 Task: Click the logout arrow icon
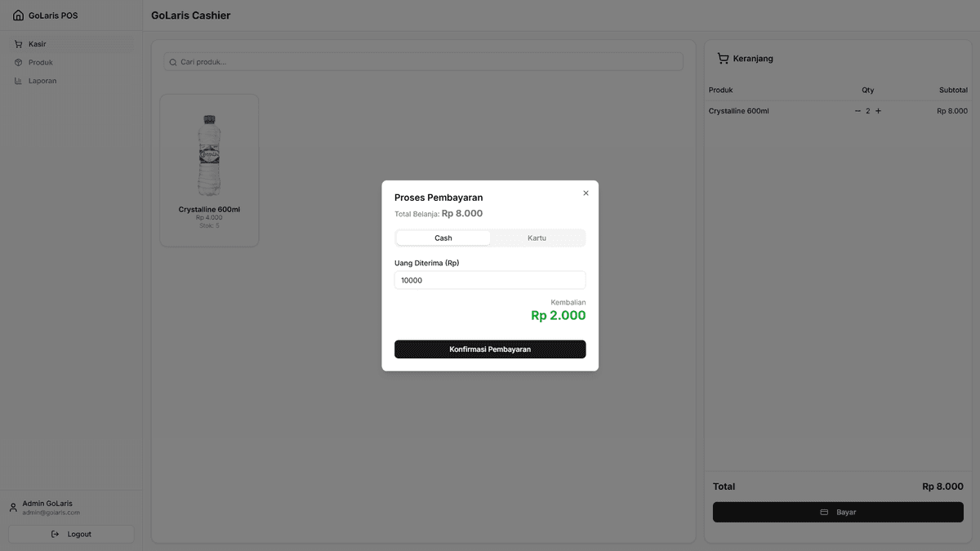click(x=54, y=533)
